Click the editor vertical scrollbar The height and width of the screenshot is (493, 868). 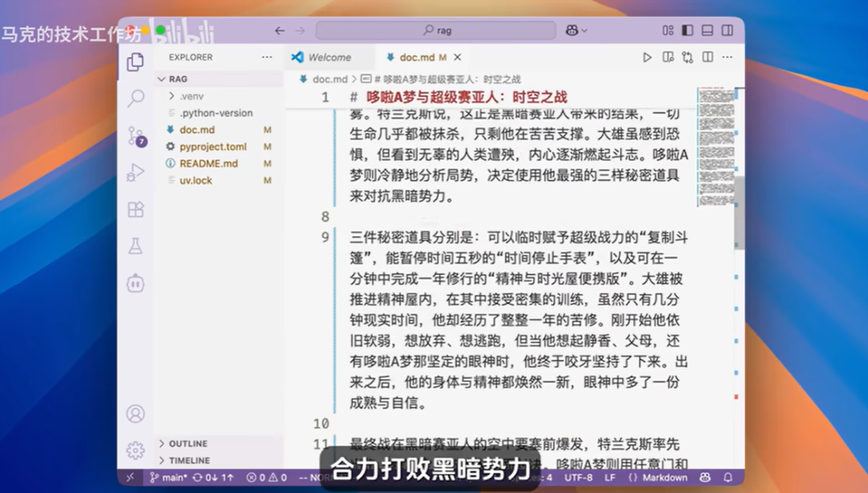pos(739,213)
